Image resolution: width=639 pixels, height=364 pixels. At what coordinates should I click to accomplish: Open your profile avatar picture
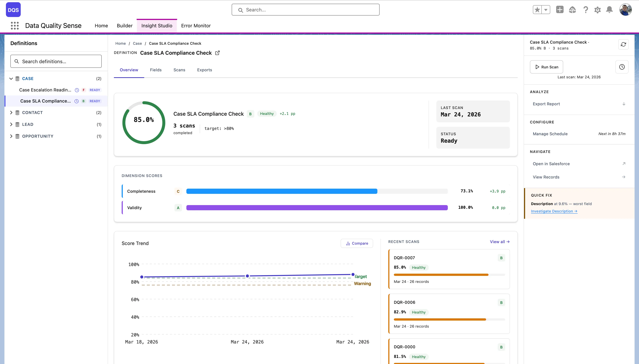626,9
